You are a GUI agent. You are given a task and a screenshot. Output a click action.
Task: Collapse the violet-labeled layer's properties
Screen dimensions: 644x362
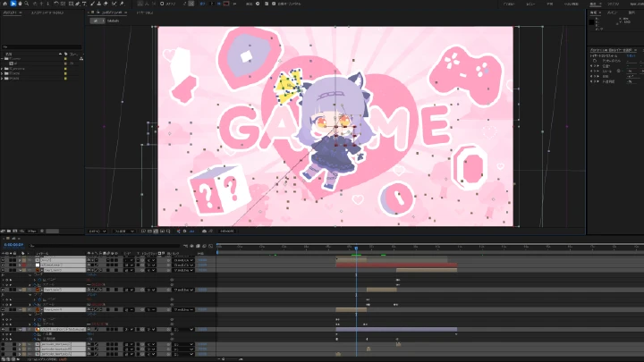click(20, 329)
